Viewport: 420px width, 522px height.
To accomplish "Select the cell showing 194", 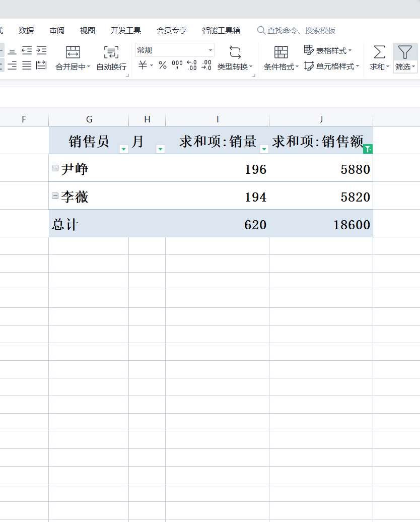I will pos(218,195).
